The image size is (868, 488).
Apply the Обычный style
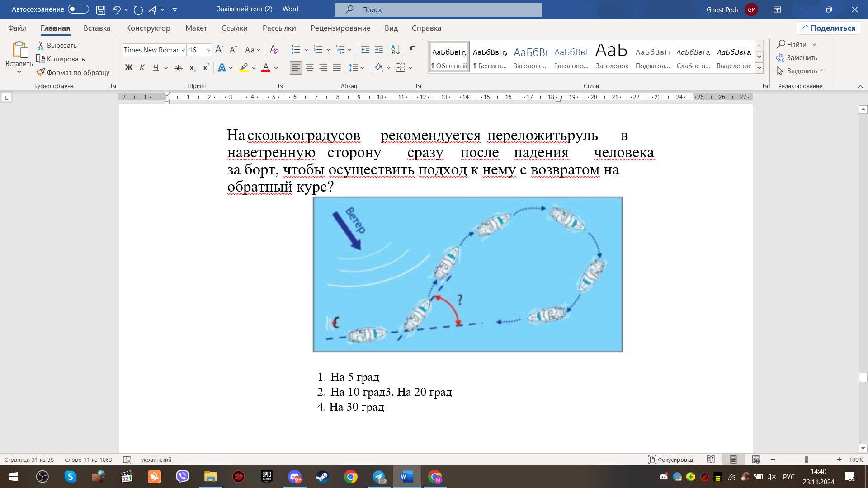coord(449,56)
